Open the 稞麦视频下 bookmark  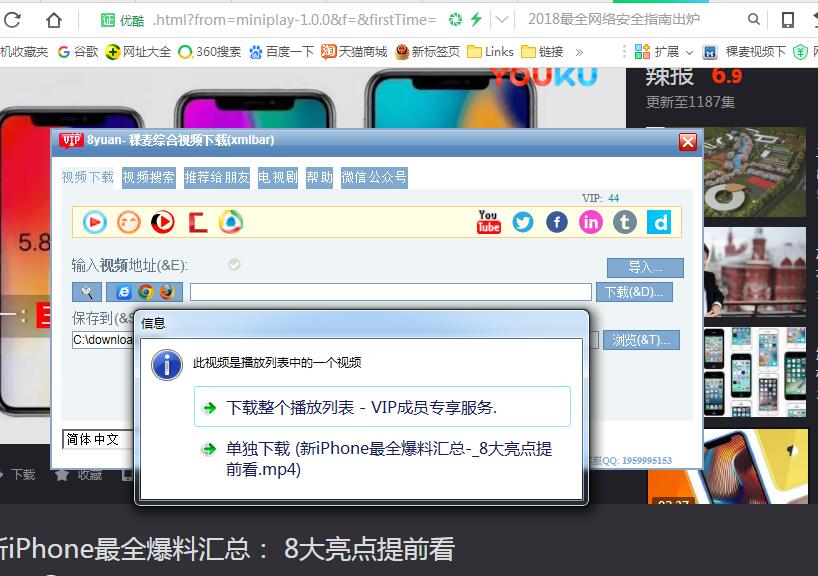tap(744, 52)
